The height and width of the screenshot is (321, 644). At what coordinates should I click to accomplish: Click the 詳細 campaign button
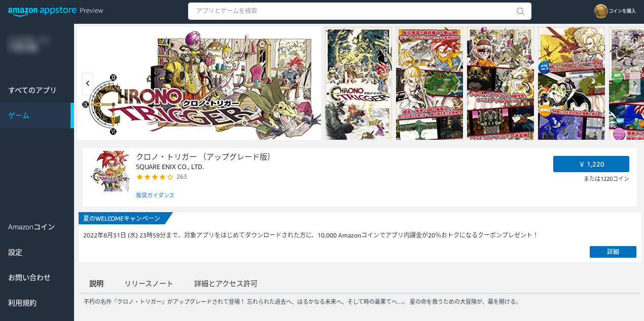tap(613, 252)
